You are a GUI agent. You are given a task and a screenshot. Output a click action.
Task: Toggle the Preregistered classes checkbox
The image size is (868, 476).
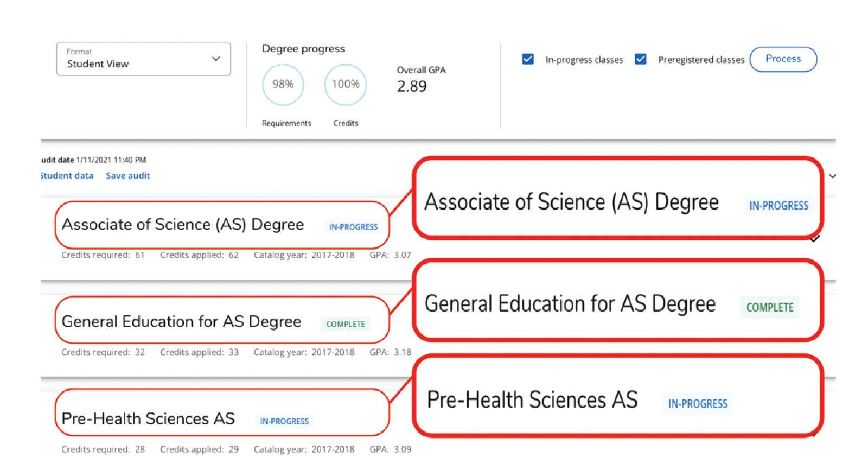coord(641,59)
